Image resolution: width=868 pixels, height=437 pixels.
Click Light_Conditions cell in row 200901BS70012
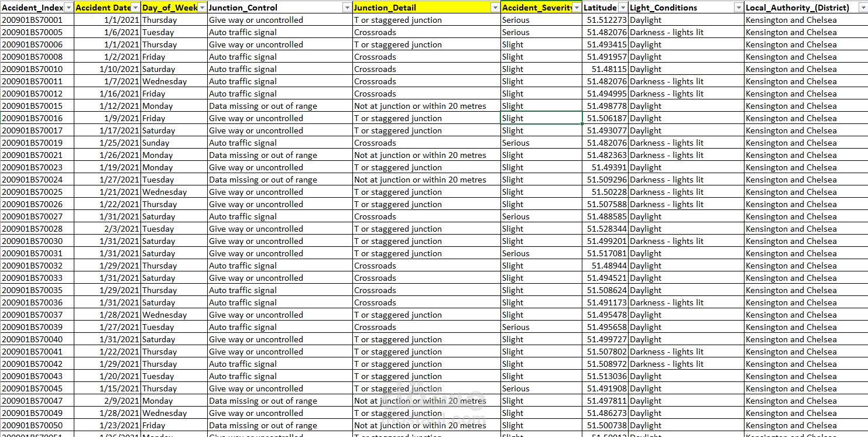coord(686,94)
